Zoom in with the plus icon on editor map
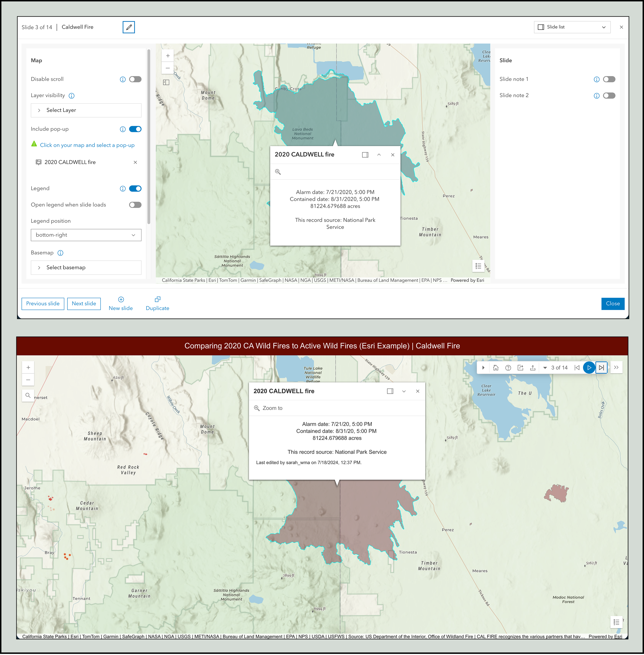 pyautogui.click(x=168, y=55)
